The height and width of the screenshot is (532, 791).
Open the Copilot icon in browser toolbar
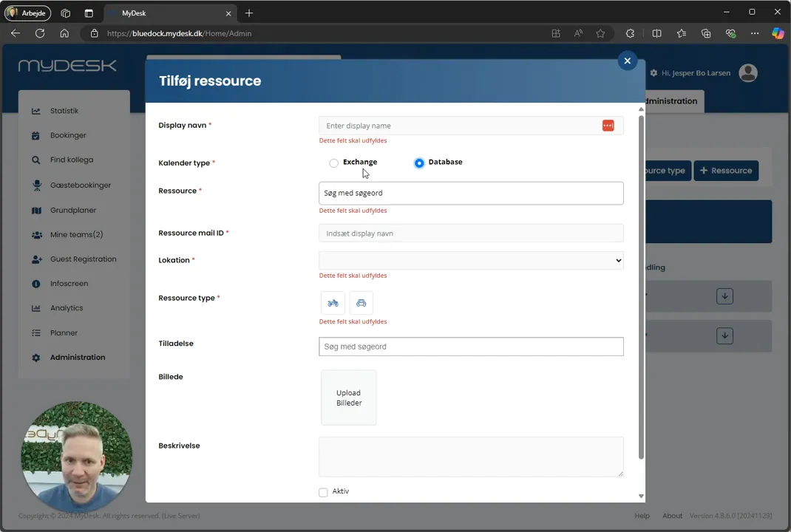click(778, 33)
